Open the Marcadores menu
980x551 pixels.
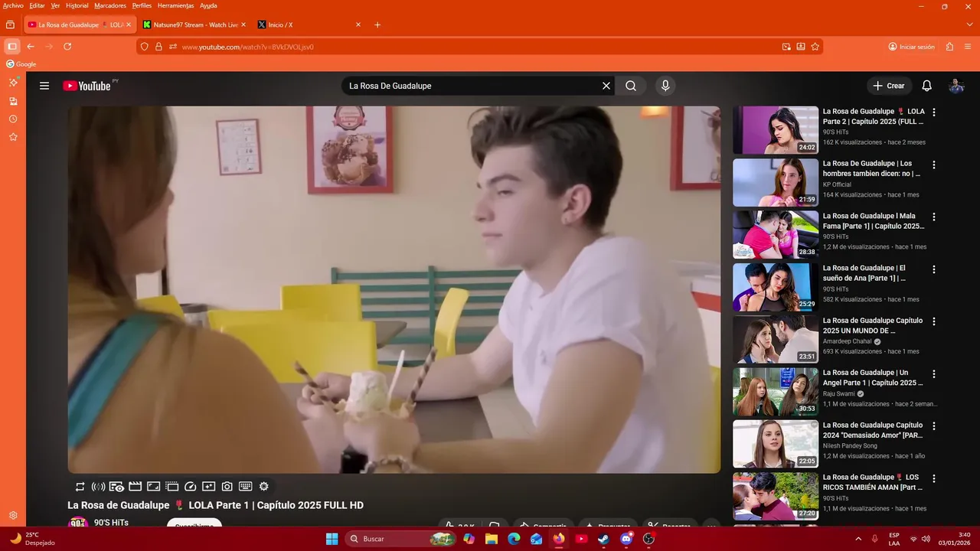(x=110, y=5)
